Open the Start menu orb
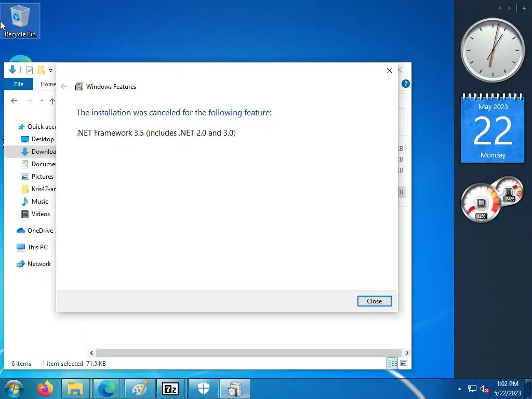This screenshot has width=532, height=399. pyautogui.click(x=14, y=389)
